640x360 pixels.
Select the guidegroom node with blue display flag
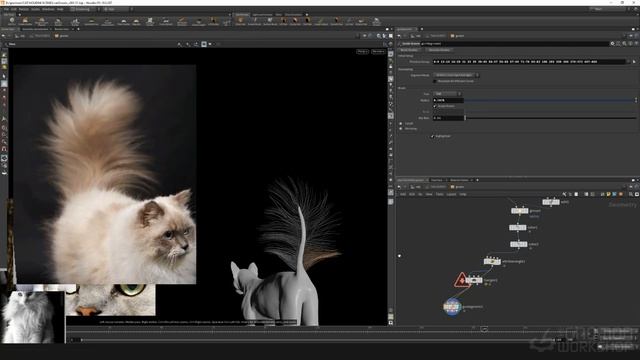click(x=452, y=307)
